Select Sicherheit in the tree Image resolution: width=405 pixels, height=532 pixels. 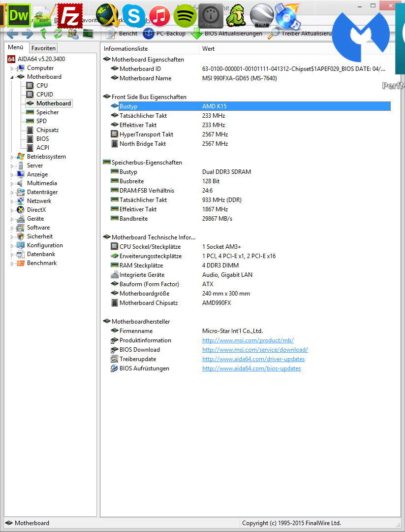click(x=40, y=236)
